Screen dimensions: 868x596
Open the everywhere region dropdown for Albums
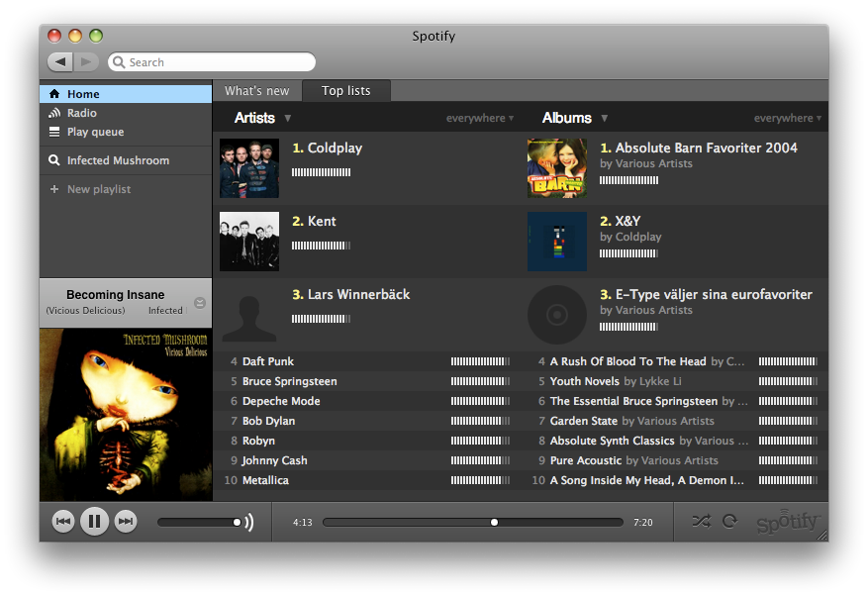coord(787,118)
